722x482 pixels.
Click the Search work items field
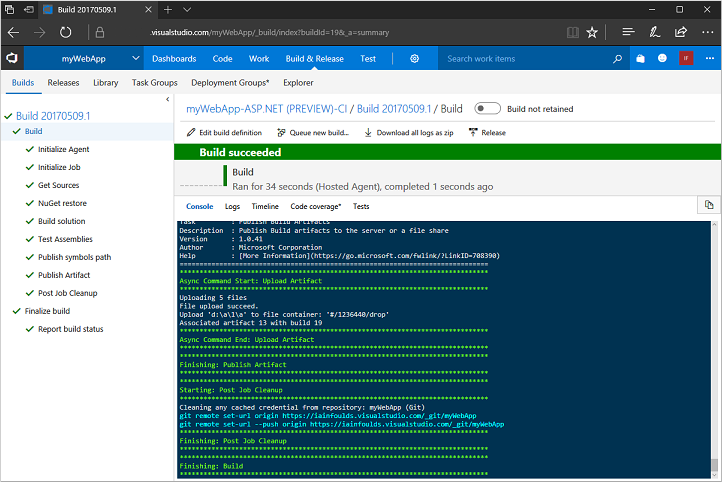[x=525, y=58]
